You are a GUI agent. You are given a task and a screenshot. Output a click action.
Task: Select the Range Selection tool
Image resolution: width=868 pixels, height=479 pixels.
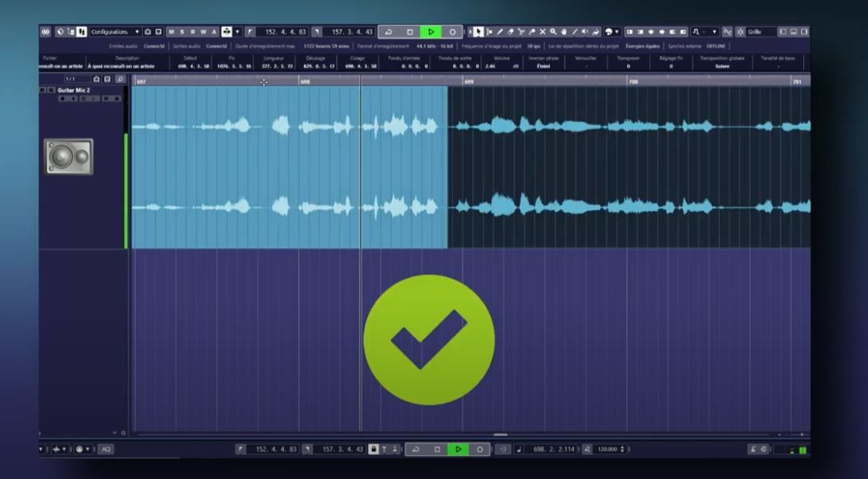point(489,32)
